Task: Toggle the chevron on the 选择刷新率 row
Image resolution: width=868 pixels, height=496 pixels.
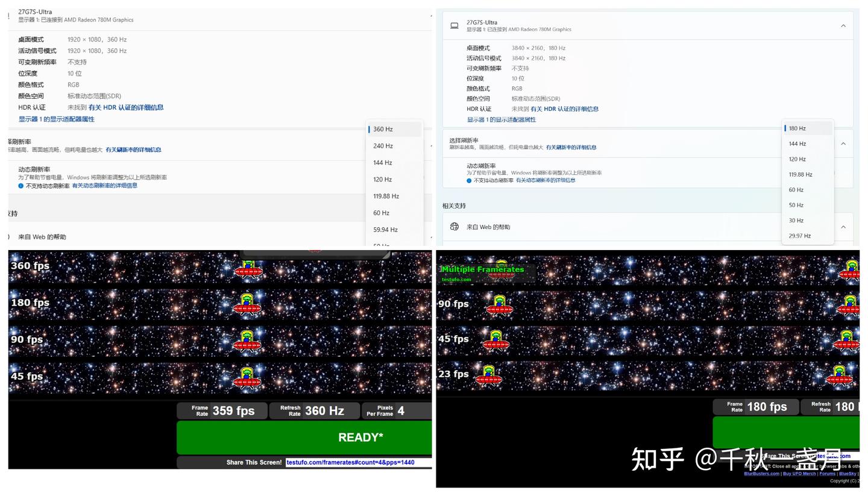Action: 843,143
